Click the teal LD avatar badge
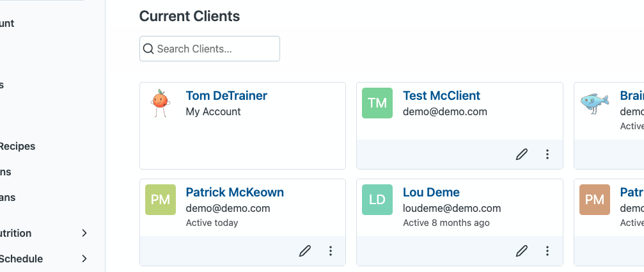The image size is (644, 272). coord(377,199)
